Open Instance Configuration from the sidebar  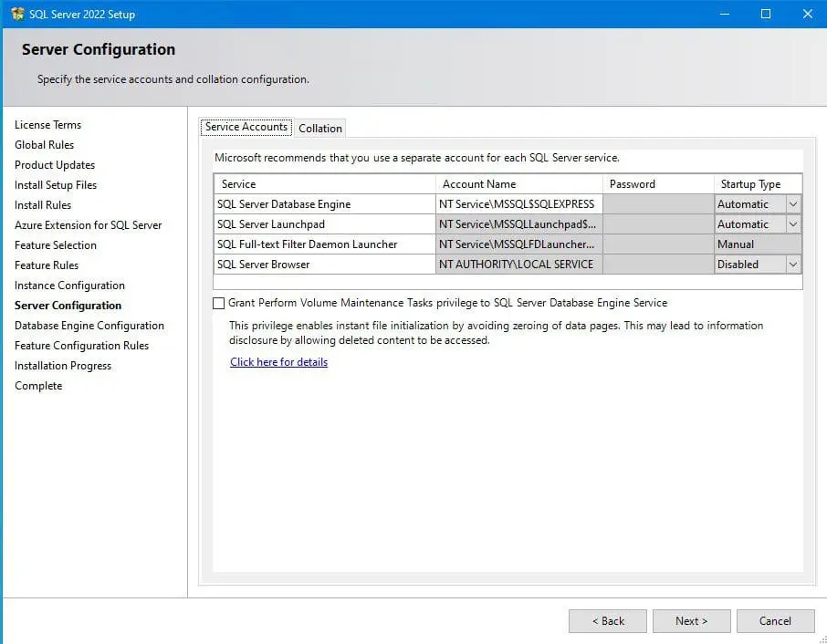click(69, 285)
